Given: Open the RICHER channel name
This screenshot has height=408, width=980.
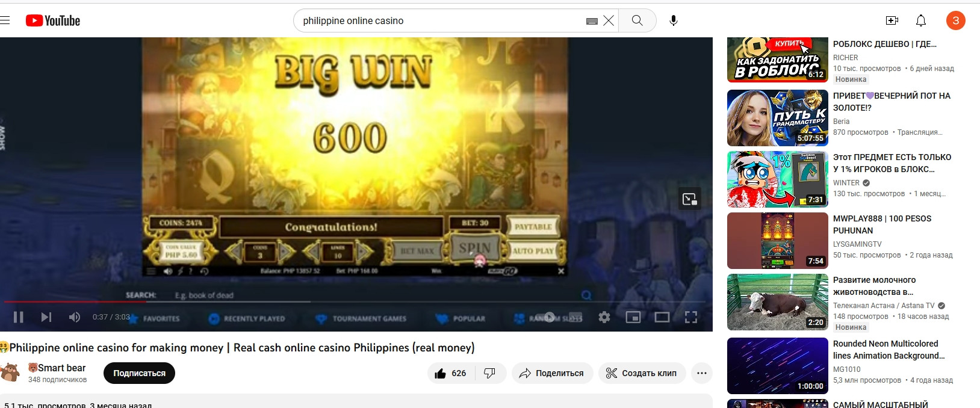Looking at the screenshot, I should click(x=846, y=58).
